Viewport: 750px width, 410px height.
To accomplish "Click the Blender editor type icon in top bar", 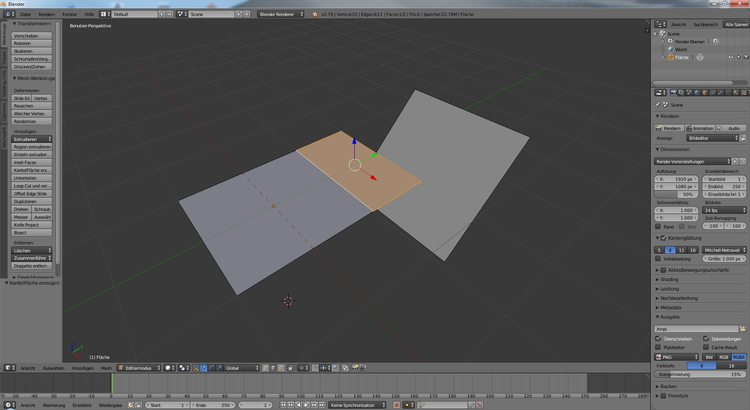I will pos(7,15).
